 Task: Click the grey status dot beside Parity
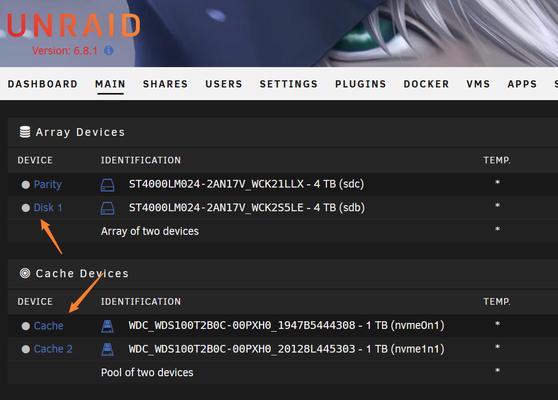point(26,185)
